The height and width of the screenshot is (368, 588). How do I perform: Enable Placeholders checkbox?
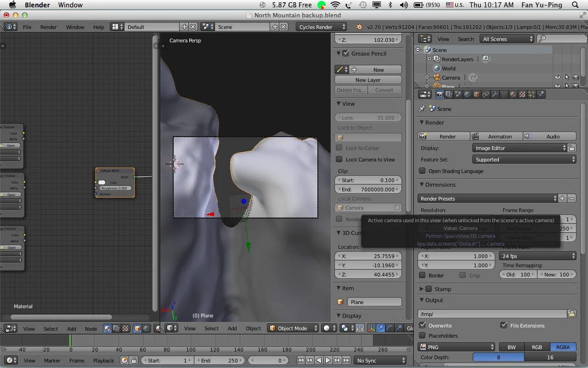(x=422, y=336)
